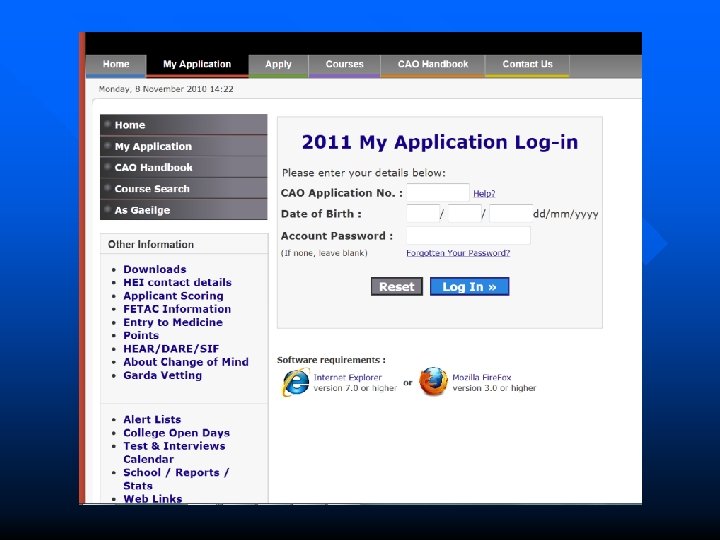Viewport: 720px width, 540px height.
Task: Follow the Forgotten Your Password? link
Action: pyautogui.click(x=458, y=253)
